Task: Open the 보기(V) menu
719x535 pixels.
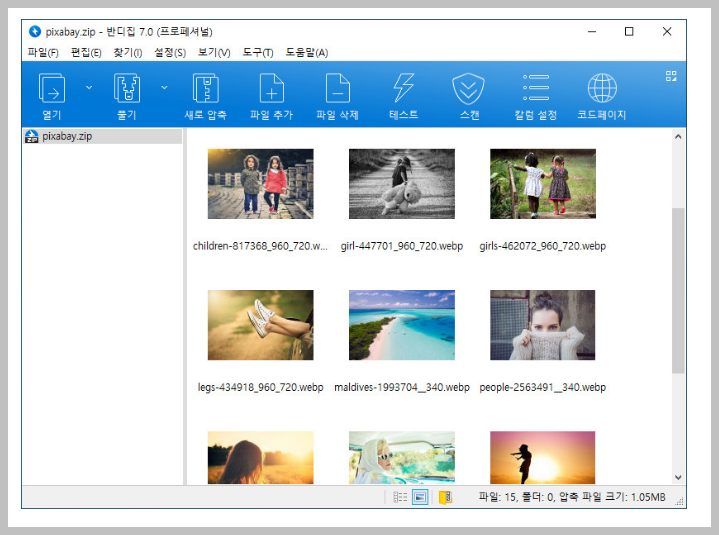Action: 214,53
